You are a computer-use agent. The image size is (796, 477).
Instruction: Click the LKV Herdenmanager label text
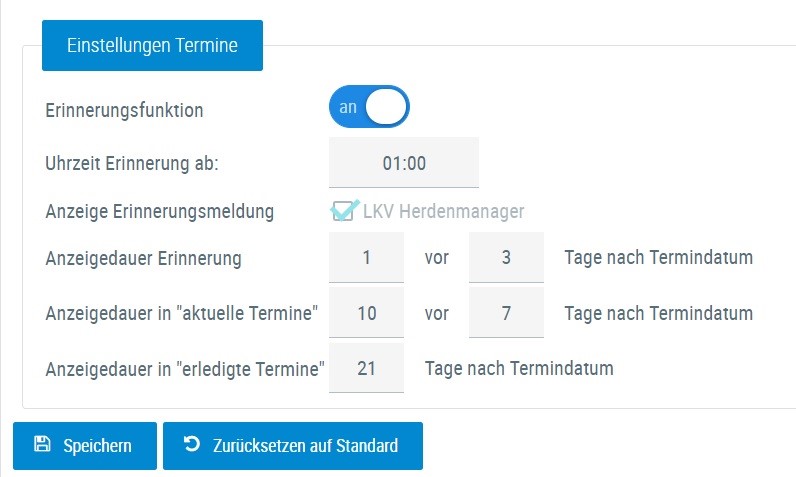[444, 211]
